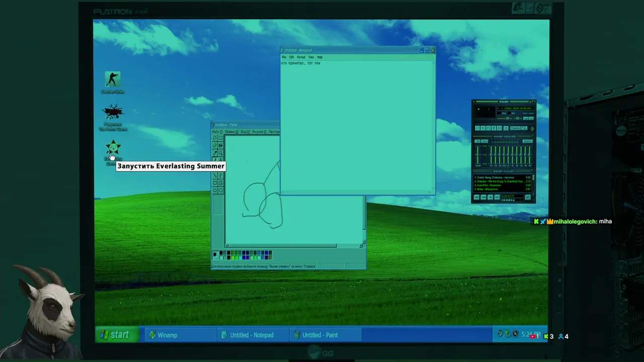The width and height of the screenshot is (644, 362).
Task: Click Winamp's song seek bar
Action: 504,123
